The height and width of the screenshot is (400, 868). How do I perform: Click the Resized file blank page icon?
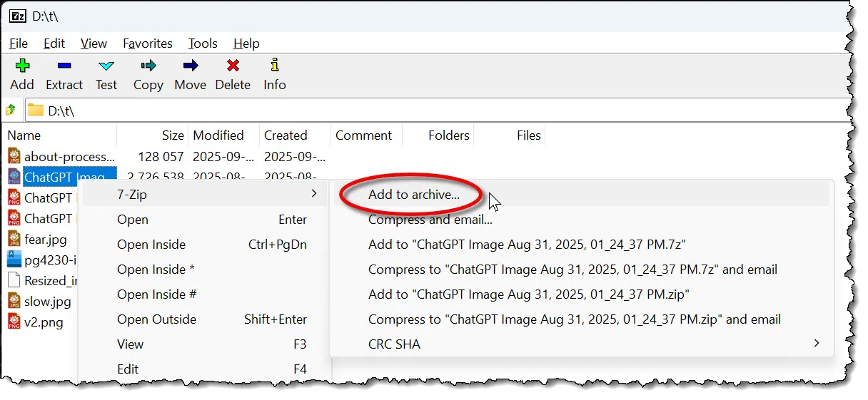[15, 280]
